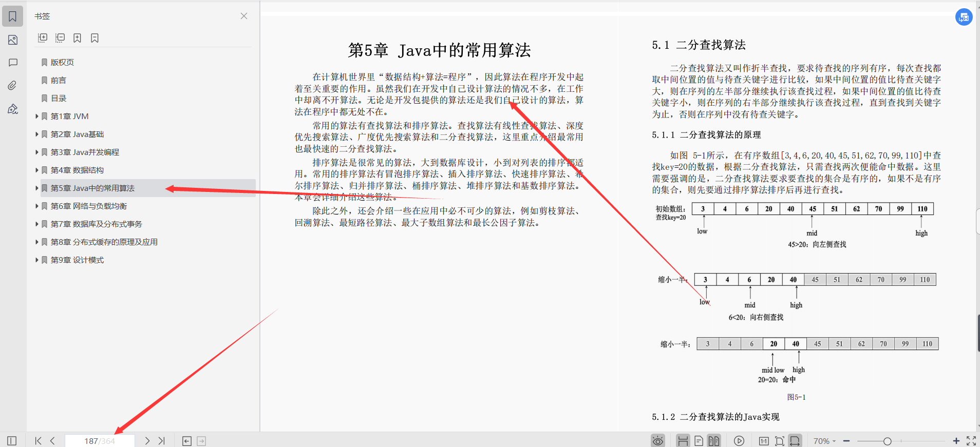Viewport: 980px width, 447px height.
Task: Select 第5章 Java中的常用算法 bookmark
Action: coord(92,188)
